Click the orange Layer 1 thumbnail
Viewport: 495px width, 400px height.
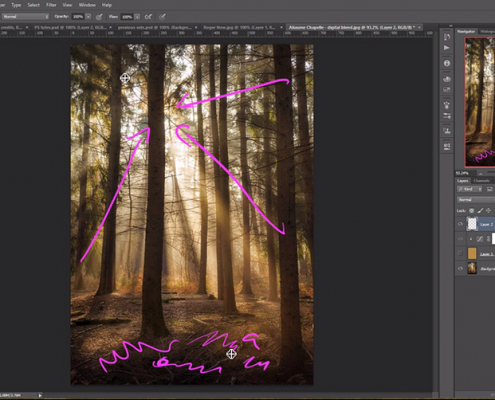[472, 254]
